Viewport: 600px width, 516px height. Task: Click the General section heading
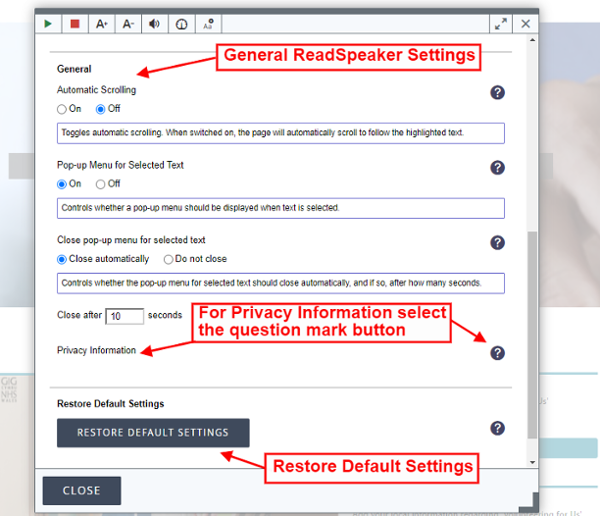point(74,69)
